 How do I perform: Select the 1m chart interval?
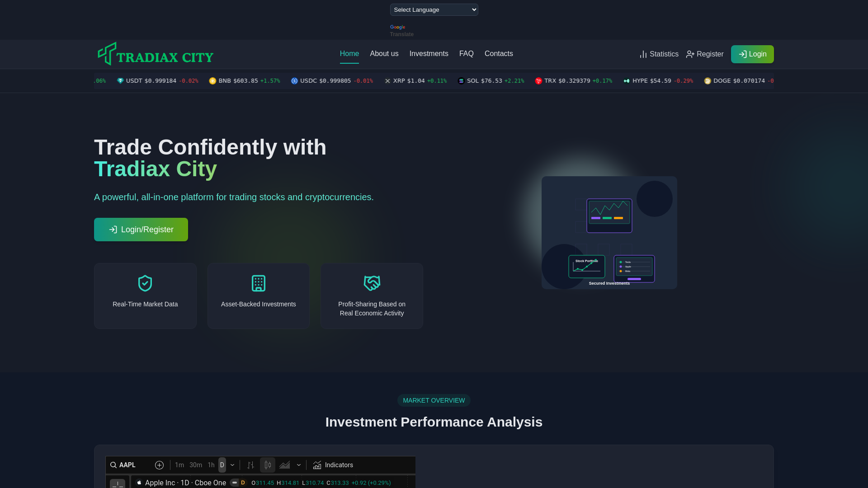[x=179, y=465]
